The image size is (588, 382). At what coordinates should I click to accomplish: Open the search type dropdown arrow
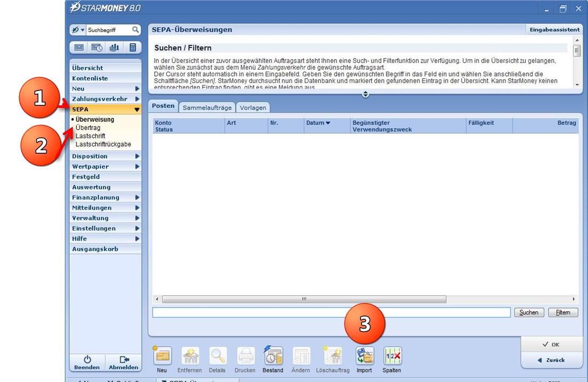tap(83, 30)
